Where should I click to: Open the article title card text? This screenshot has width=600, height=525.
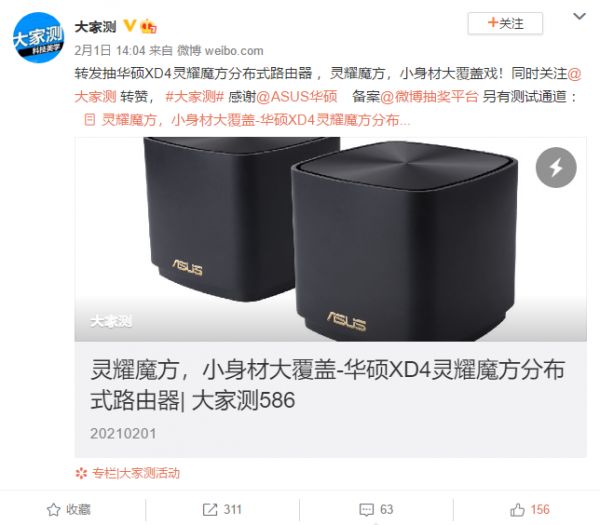[328, 385]
